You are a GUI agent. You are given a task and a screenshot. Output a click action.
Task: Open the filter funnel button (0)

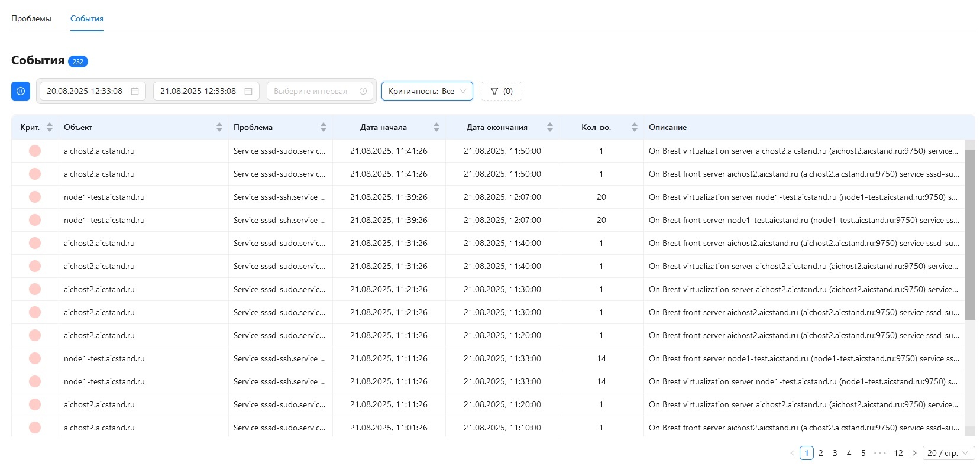(x=502, y=91)
